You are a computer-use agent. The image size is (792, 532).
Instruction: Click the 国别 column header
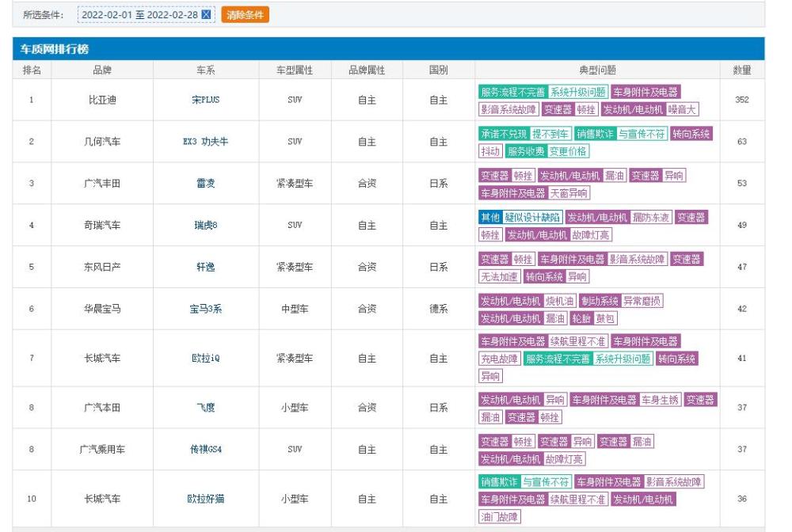439,70
